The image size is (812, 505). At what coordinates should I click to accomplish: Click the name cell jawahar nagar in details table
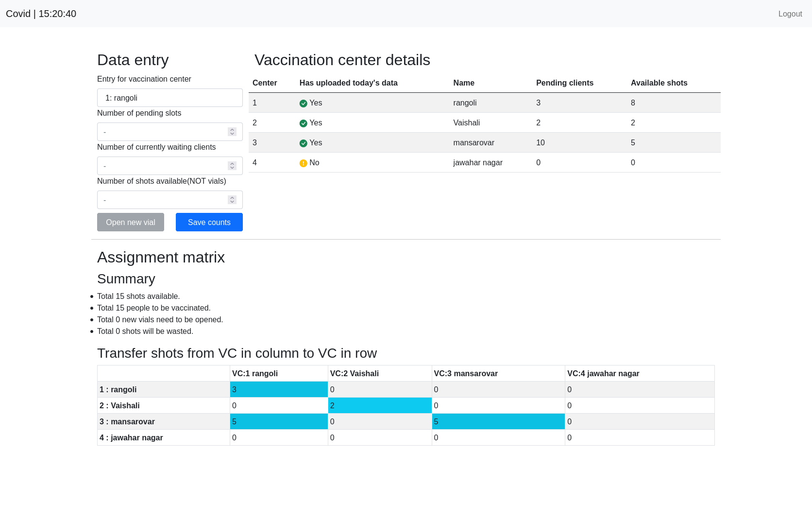478,162
